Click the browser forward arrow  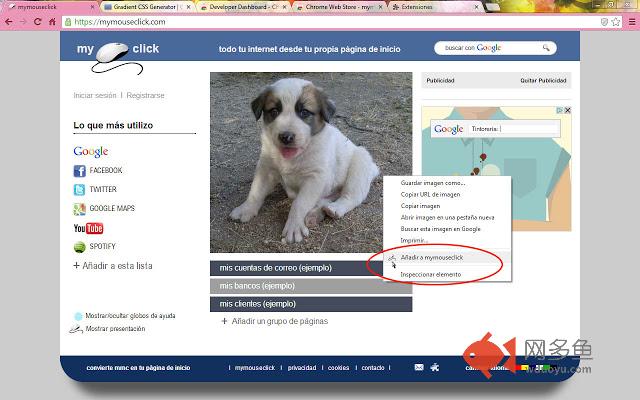[x=23, y=22]
